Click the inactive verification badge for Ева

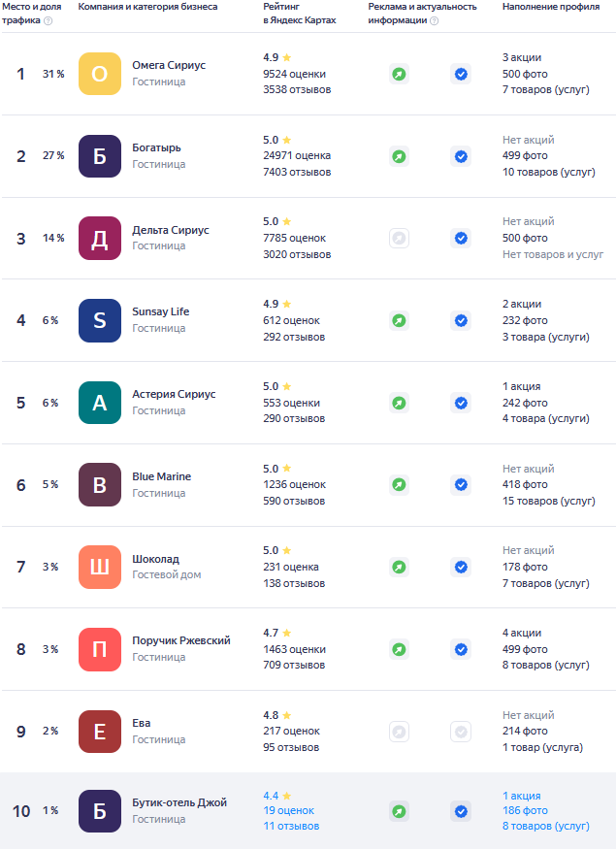[x=461, y=732]
